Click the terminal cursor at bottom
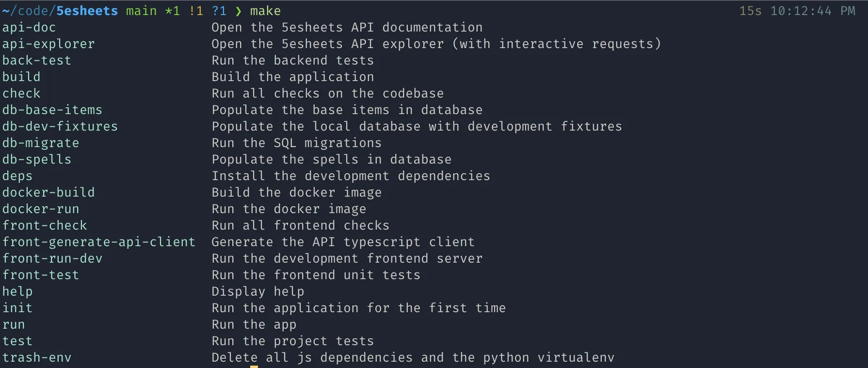 tap(254, 367)
